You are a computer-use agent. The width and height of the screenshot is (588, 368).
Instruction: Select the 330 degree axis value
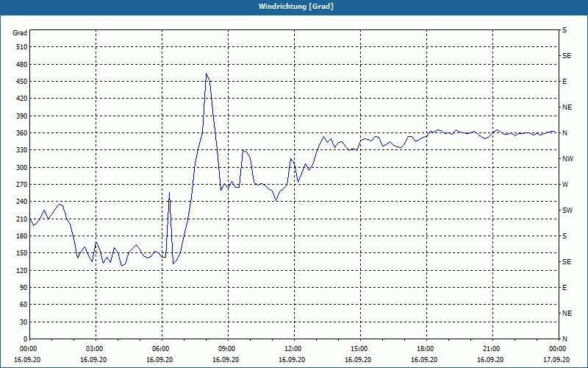tap(22, 150)
